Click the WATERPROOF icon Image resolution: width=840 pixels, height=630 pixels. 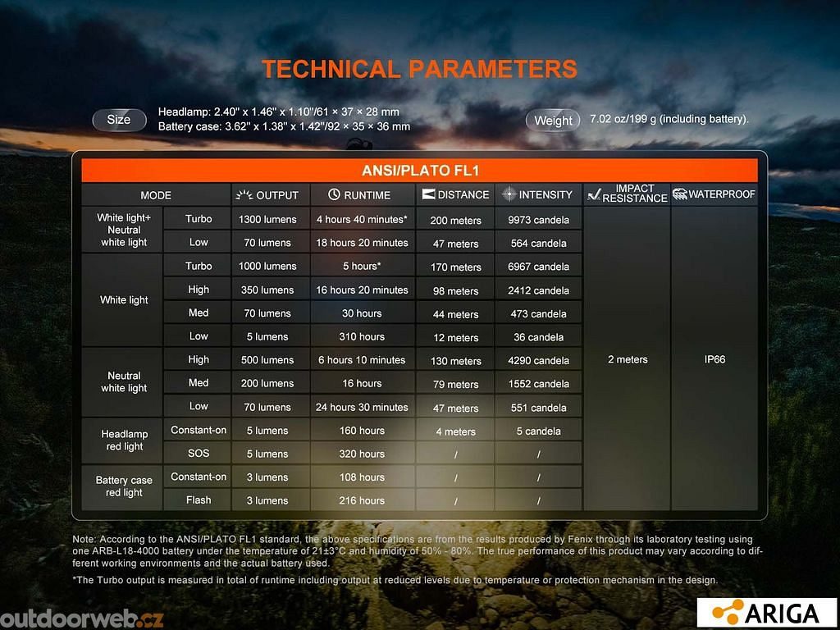coord(680,194)
